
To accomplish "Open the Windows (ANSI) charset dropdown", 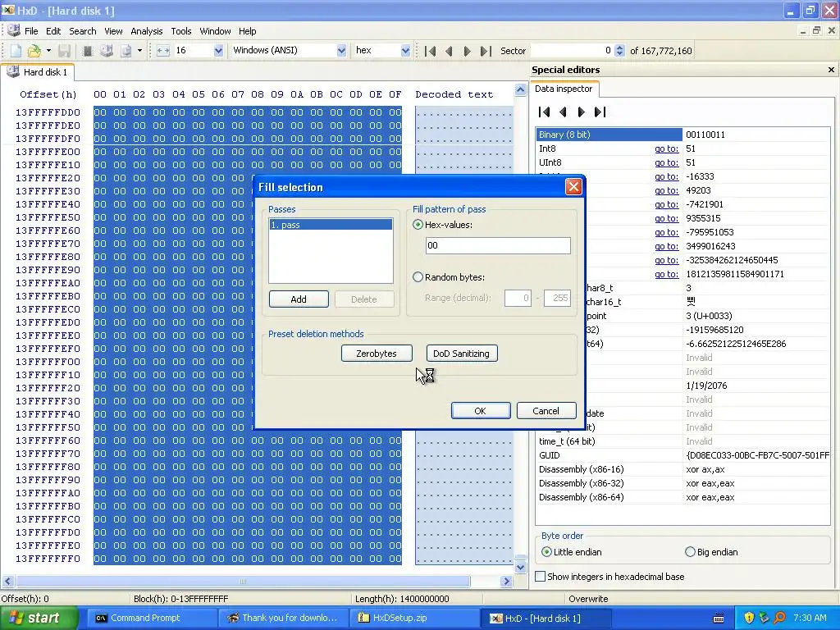I will [x=341, y=51].
